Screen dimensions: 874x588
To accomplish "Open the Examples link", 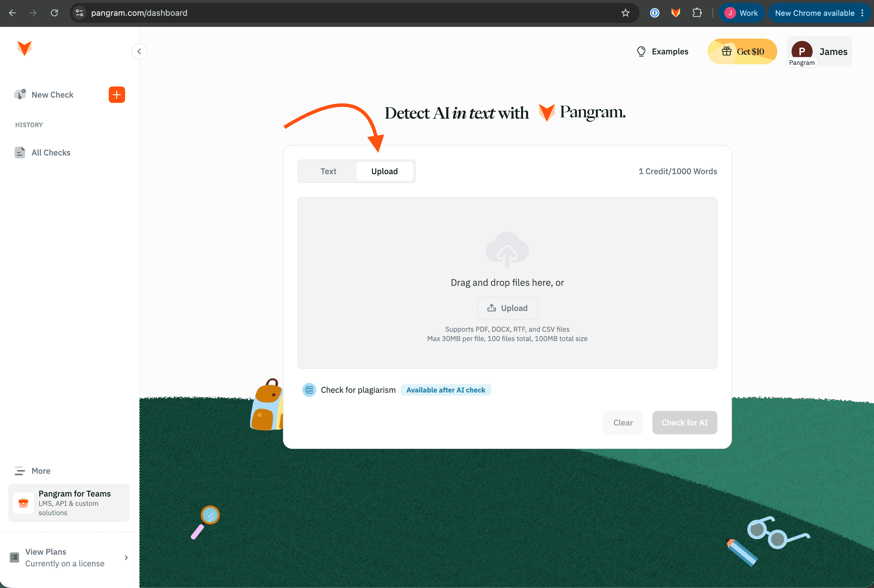I will coord(662,51).
